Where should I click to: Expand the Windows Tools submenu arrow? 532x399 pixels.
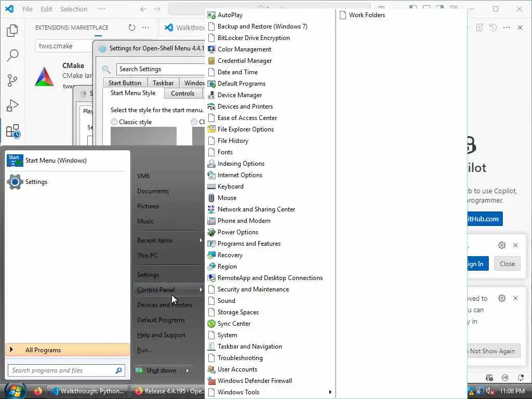click(x=330, y=392)
